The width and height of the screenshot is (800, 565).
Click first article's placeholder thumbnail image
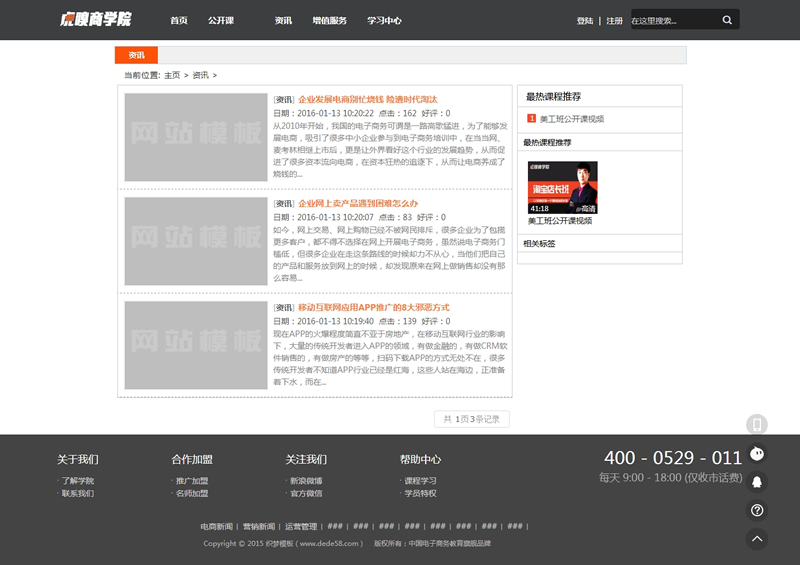coord(196,137)
